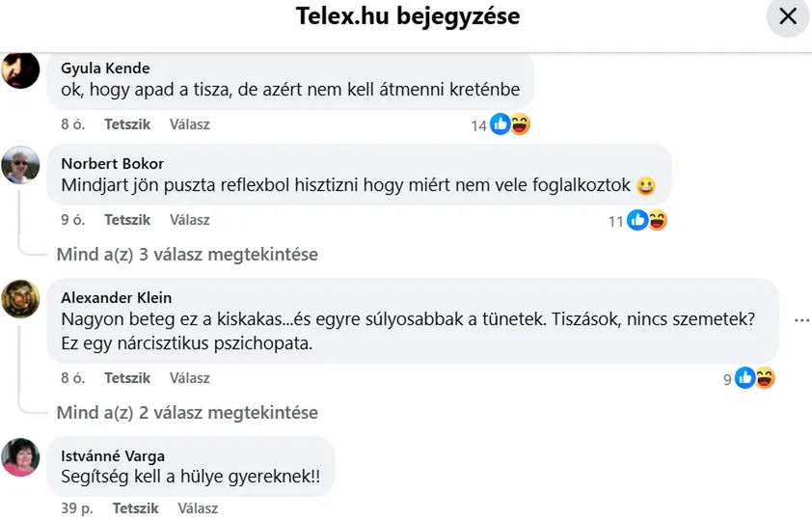Image resolution: width=812 pixels, height=521 pixels.
Task: Open three-dot menu on Alexander Klein's comment
Action: (801, 320)
